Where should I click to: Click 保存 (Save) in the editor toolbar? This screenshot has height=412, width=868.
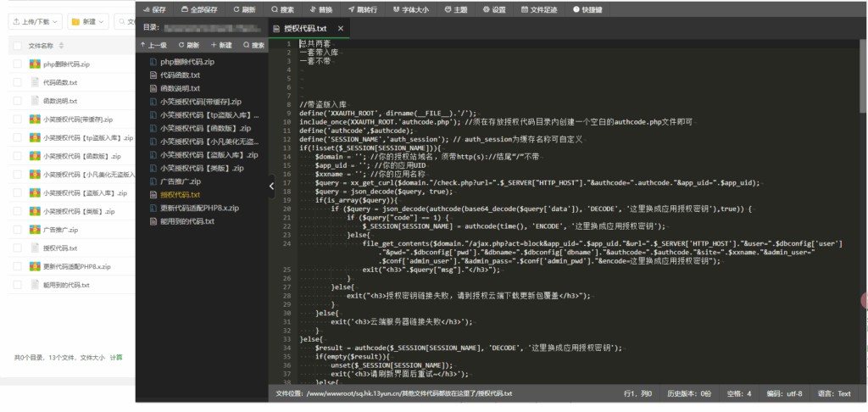pos(154,9)
